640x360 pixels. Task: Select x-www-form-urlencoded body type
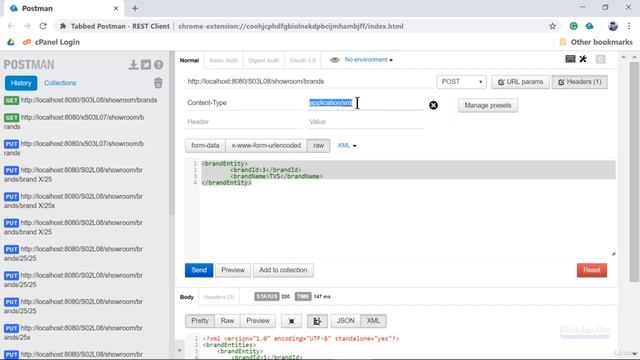point(266,145)
